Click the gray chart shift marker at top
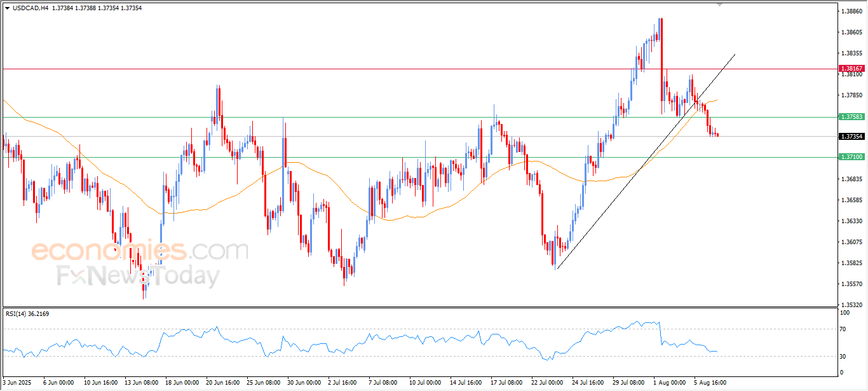This screenshot has height=391, width=868. point(720,4)
